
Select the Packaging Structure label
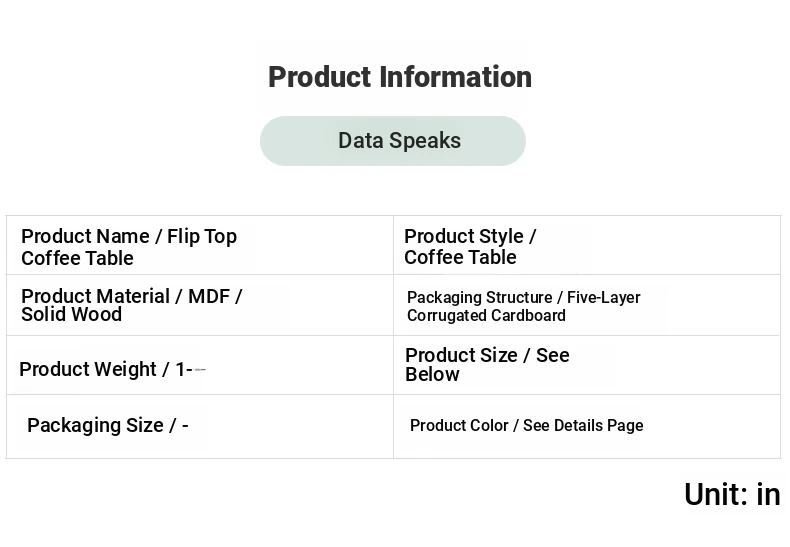pos(479,298)
